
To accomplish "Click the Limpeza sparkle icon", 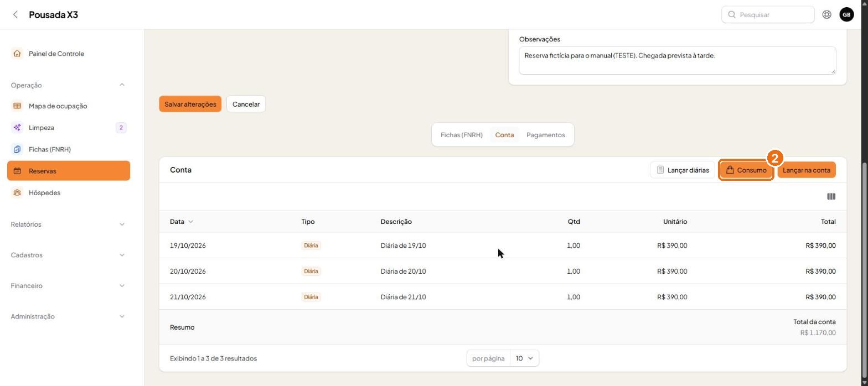I will tap(17, 128).
